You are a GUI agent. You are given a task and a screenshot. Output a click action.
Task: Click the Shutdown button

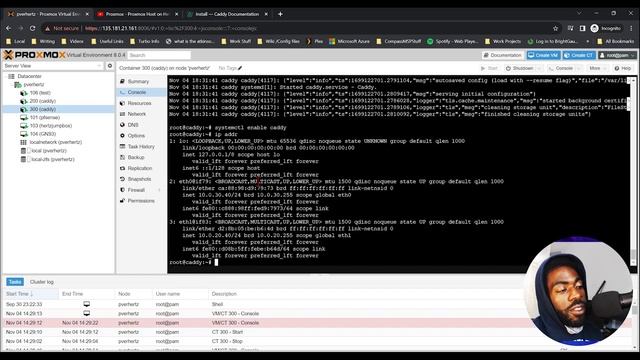[519, 68]
